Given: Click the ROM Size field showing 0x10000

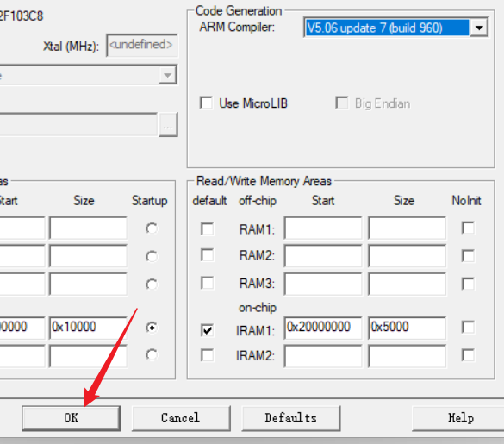Looking at the screenshot, I should point(88,328).
